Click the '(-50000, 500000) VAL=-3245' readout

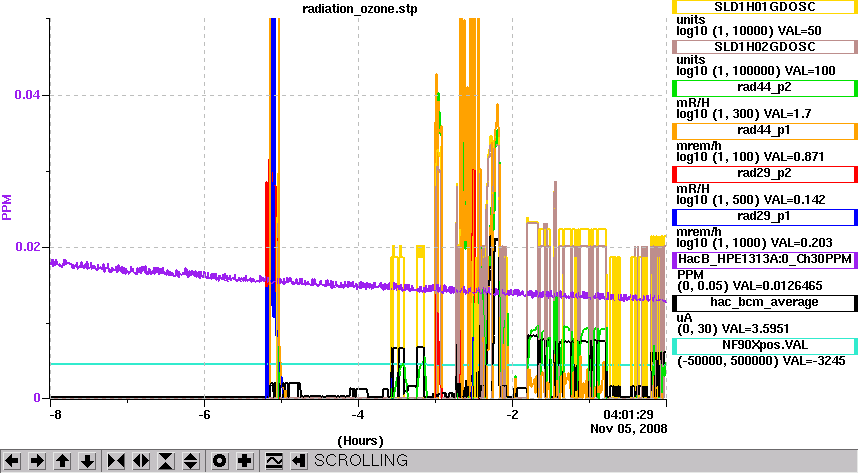pos(761,361)
